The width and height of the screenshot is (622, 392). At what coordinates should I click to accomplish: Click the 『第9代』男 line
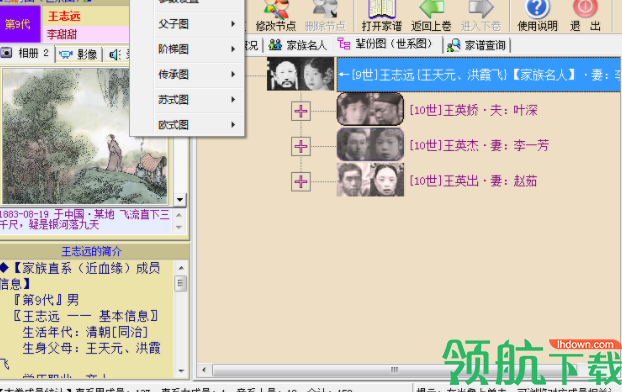(x=47, y=300)
